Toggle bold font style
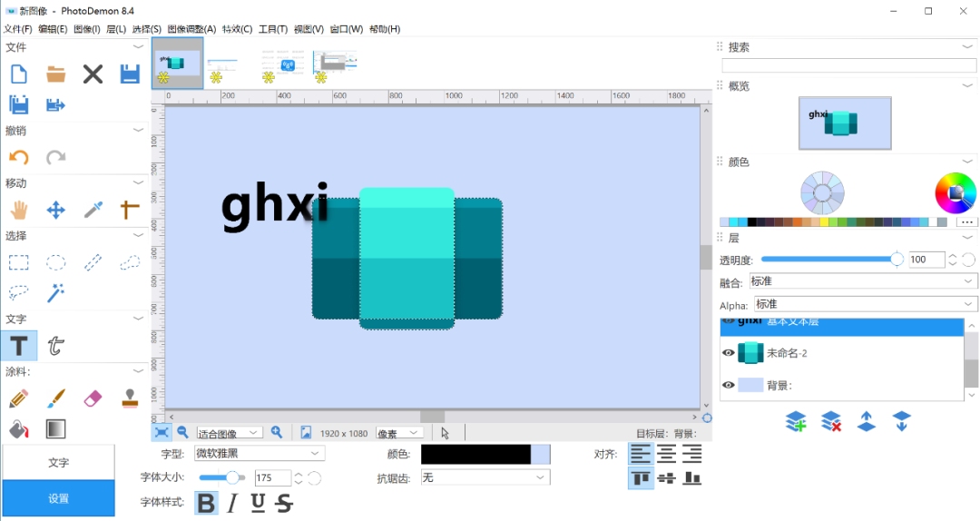Screen dimensions: 980x521 pos(206,503)
